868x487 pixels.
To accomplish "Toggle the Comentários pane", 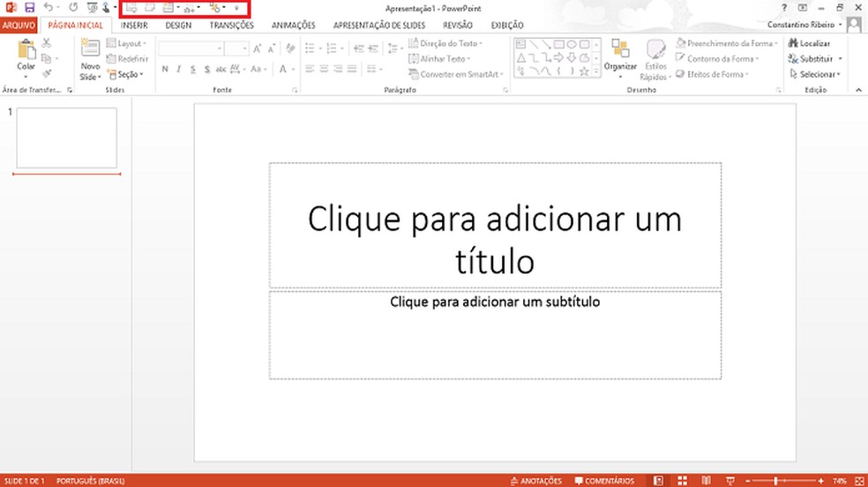I will (x=604, y=481).
